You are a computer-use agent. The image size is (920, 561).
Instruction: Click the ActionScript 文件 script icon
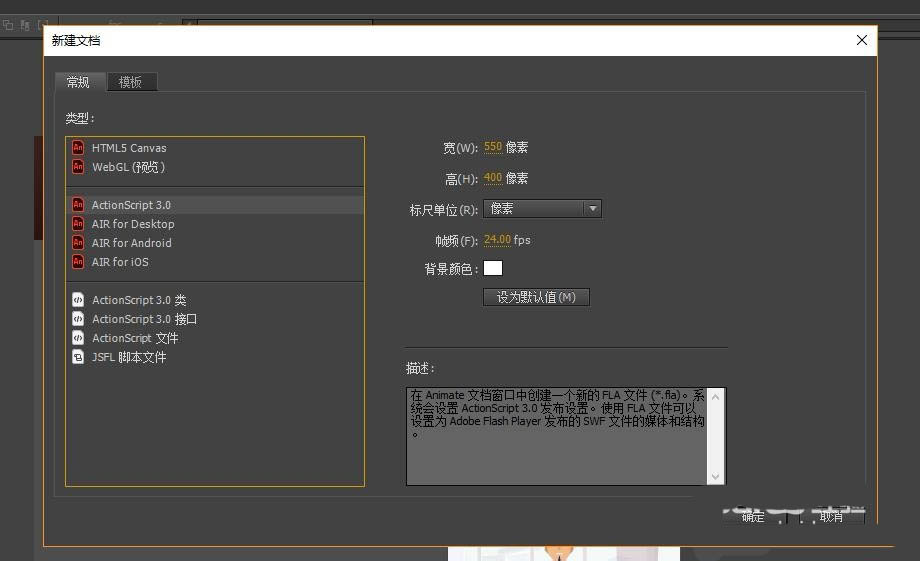click(78, 338)
